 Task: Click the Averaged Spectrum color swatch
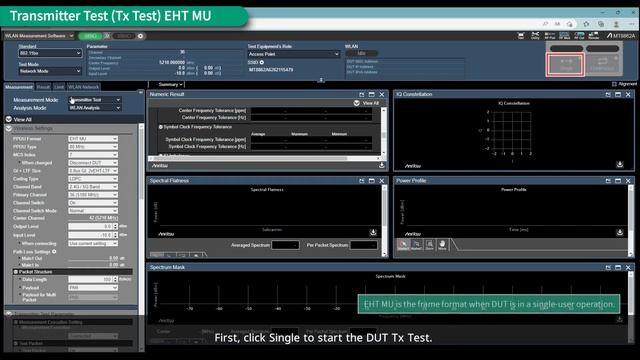(285, 245)
